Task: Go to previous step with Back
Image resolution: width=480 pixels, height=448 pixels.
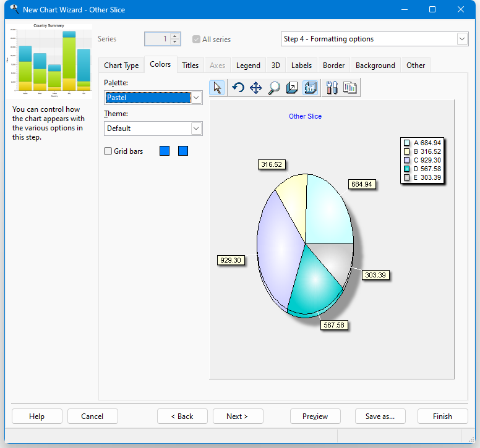Action: 182,416
